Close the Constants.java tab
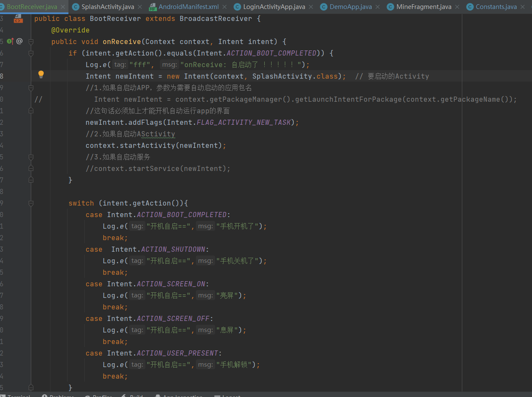The width and height of the screenshot is (532, 397). coord(523,7)
